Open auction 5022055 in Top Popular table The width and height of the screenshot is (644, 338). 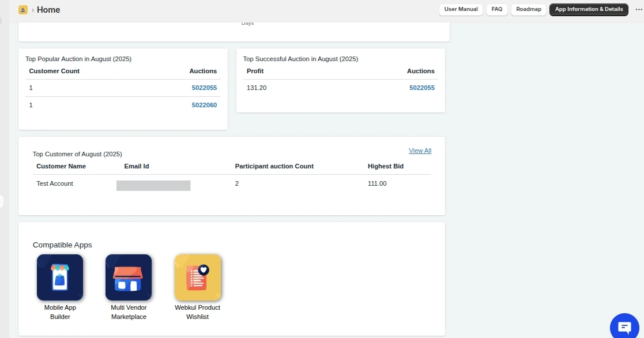click(204, 87)
